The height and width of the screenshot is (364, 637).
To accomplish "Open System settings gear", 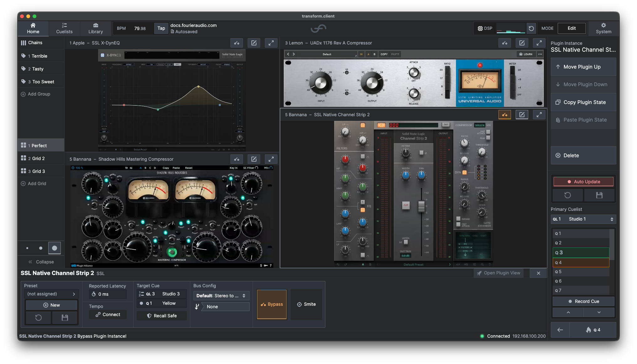I will point(603,28).
